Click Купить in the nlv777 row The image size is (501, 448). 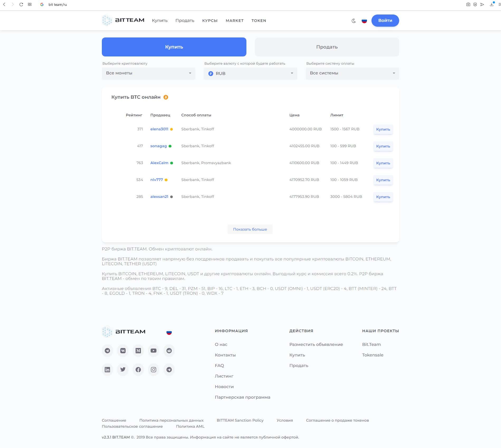tap(383, 180)
